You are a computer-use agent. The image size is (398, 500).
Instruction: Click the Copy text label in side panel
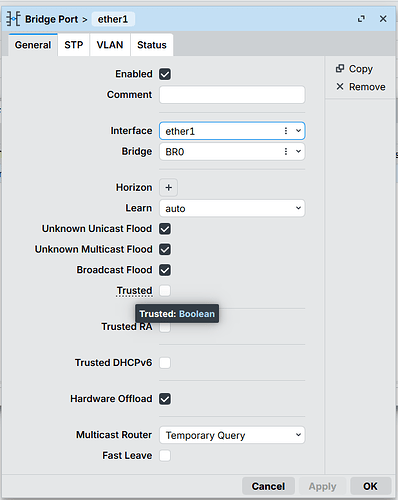(361, 69)
